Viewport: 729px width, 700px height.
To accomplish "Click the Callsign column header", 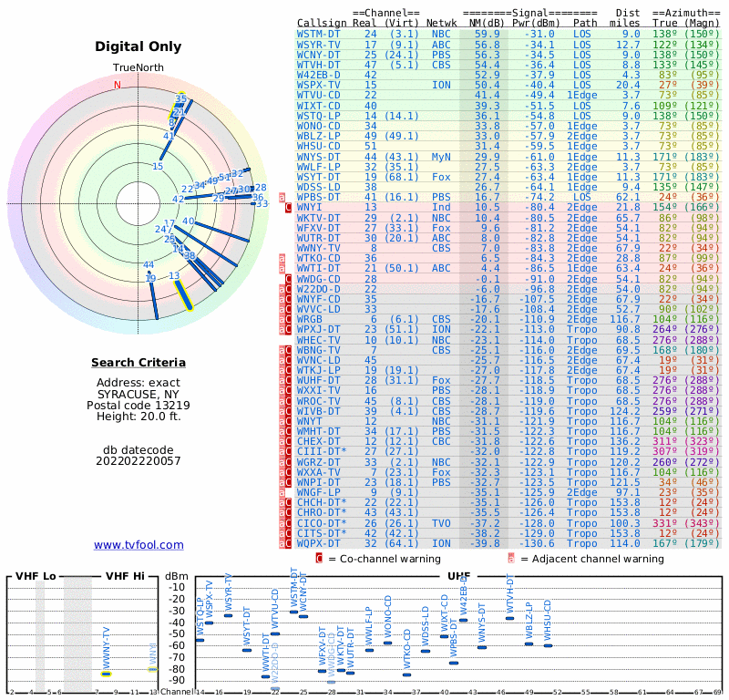I will pos(322,23).
